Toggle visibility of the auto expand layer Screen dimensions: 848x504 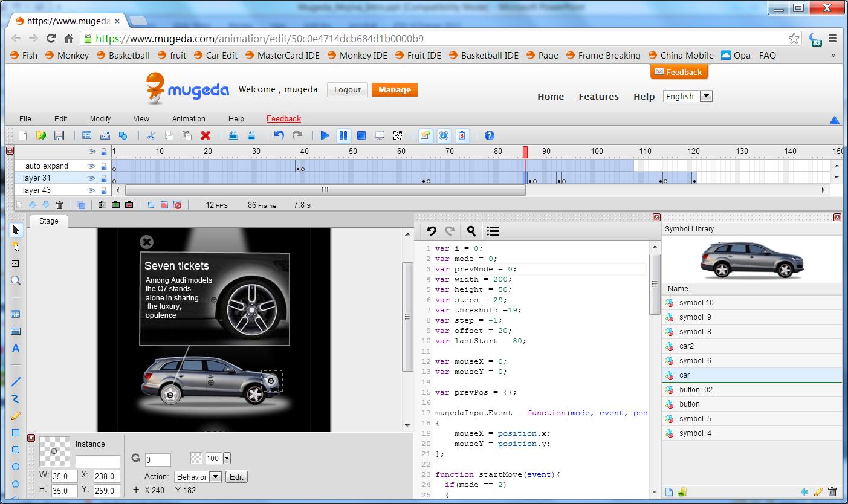tap(91, 166)
